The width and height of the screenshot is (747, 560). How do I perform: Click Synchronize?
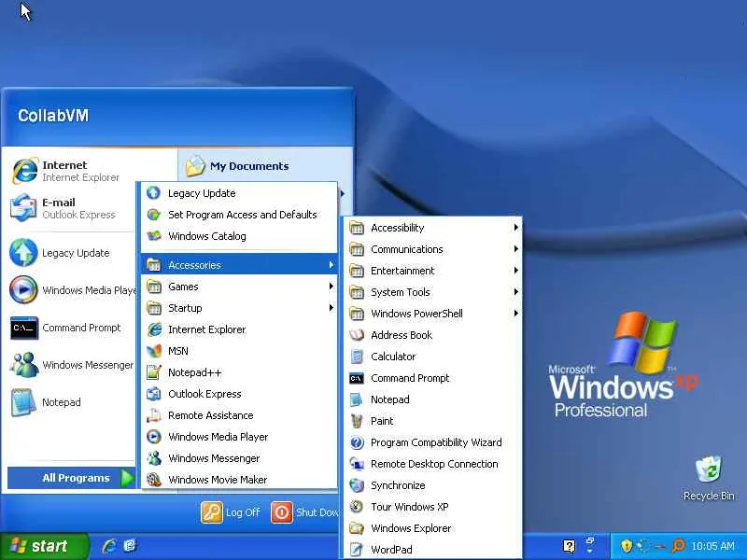point(432,485)
